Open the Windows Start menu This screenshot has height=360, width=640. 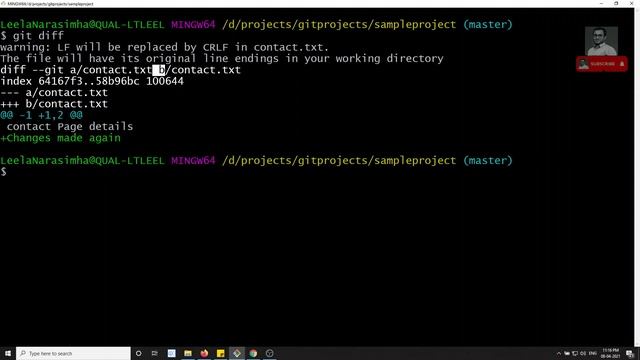click(x=8, y=353)
